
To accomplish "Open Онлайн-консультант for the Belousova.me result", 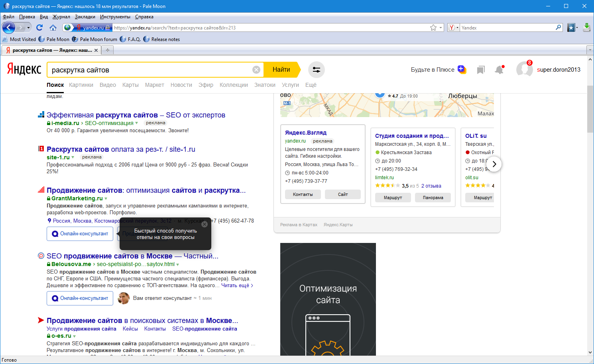I will point(80,298).
